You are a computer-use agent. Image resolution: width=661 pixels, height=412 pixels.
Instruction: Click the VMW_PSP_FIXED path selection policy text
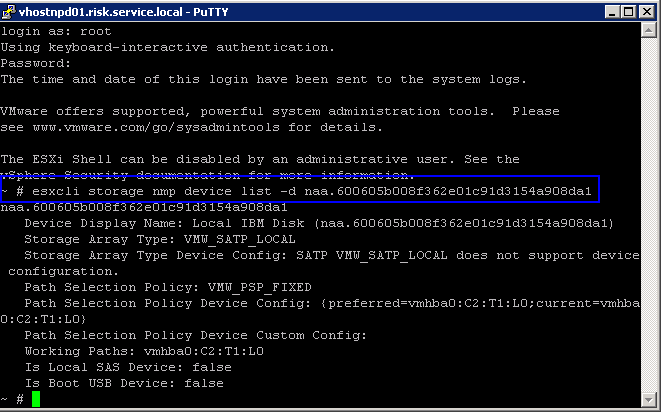[x=260, y=287]
